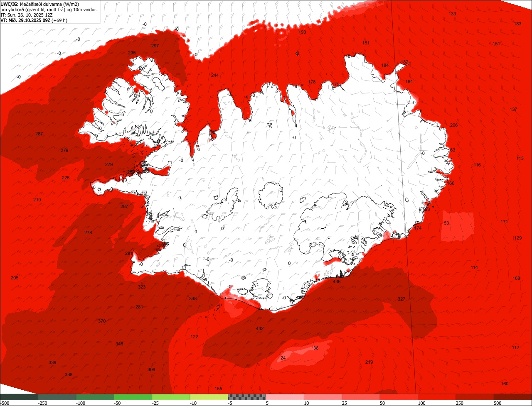Click the legend swatch between -25 and -10
Screen dimensions: 532x406
click(x=171, y=397)
